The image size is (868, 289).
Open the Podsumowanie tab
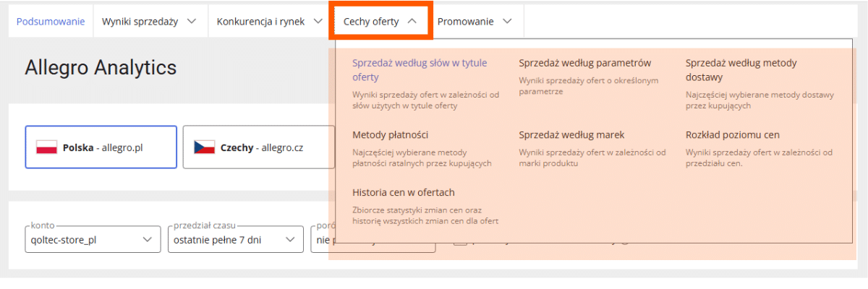click(x=51, y=22)
